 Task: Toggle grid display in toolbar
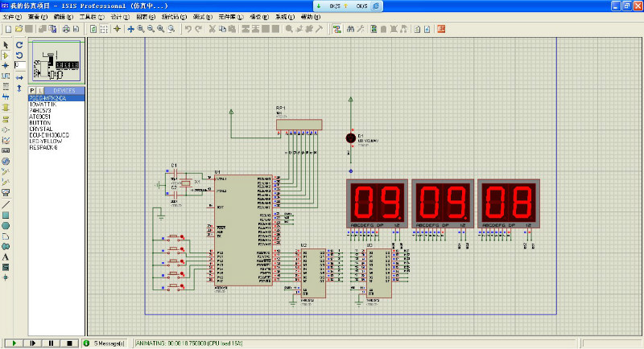[104, 29]
